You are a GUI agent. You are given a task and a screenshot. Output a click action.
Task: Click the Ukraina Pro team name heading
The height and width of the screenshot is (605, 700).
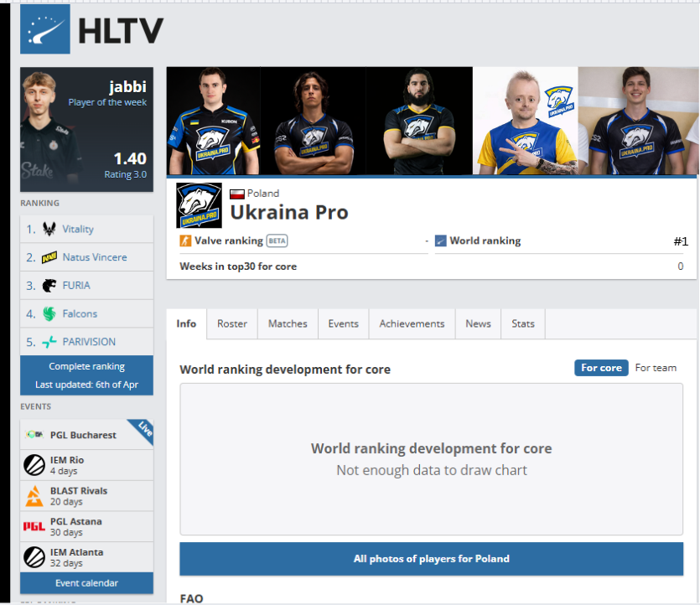coord(289,212)
